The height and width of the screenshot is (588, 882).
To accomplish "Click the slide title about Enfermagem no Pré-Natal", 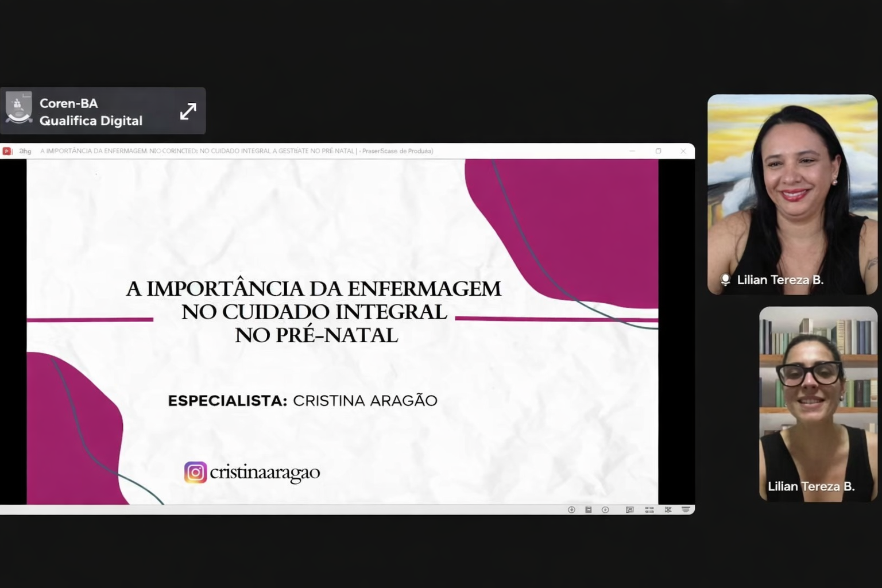I will click(x=314, y=311).
